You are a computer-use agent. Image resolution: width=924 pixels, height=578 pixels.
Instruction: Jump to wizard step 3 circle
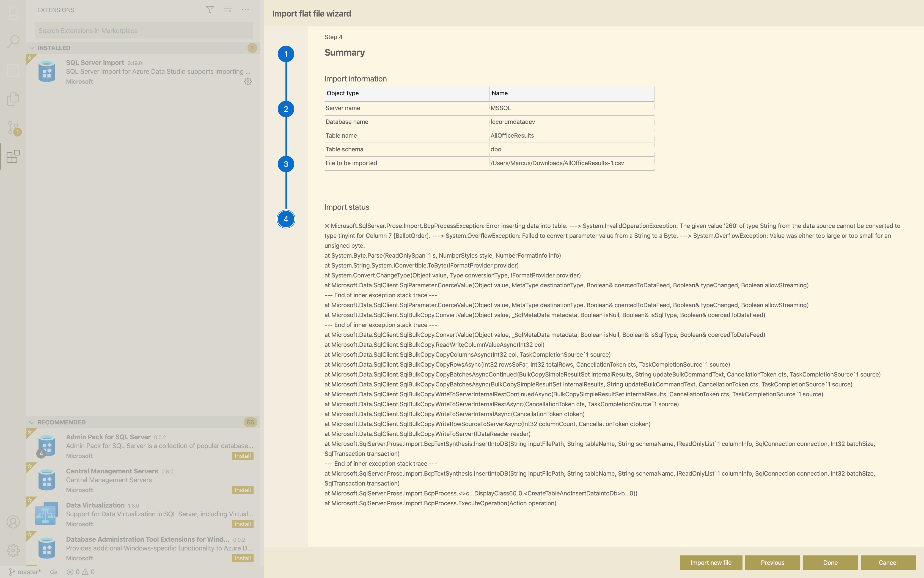pos(286,164)
